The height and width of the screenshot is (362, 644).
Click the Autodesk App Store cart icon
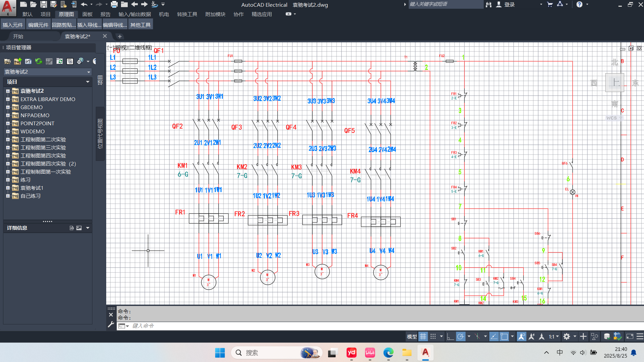(550, 4)
